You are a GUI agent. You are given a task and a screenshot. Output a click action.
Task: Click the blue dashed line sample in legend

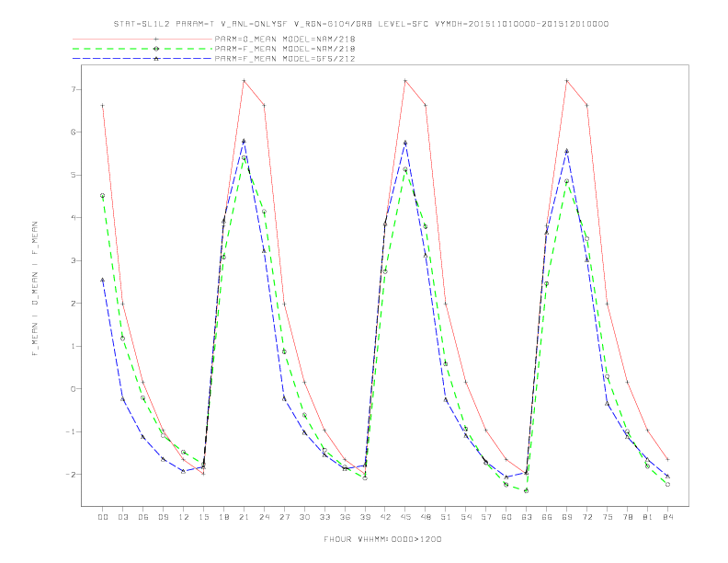[x=142, y=59]
